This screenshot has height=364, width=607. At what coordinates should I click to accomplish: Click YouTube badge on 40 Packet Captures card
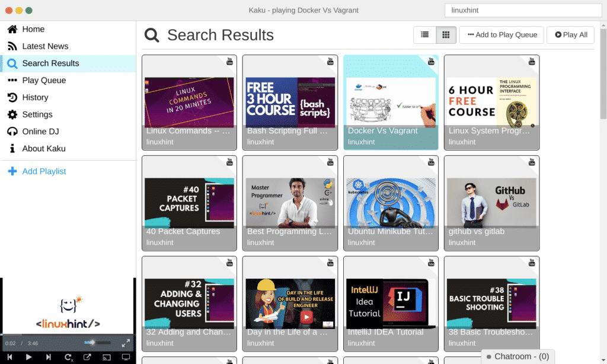coord(229,162)
